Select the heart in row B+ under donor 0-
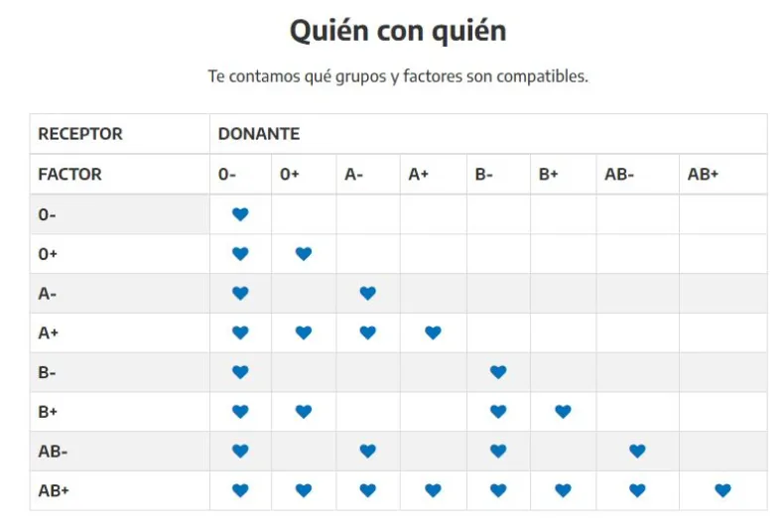Image resolution: width=784 pixels, height=532 pixels. click(x=239, y=412)
